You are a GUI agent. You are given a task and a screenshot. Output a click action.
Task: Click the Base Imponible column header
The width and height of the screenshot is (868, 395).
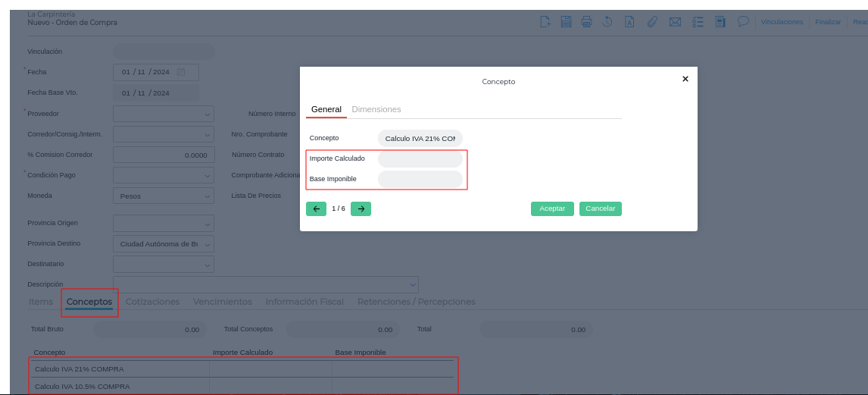(361, 353)
